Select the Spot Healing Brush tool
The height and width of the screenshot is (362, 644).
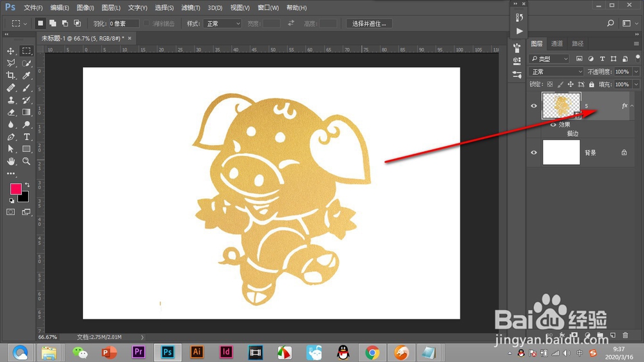click(11, 88)
